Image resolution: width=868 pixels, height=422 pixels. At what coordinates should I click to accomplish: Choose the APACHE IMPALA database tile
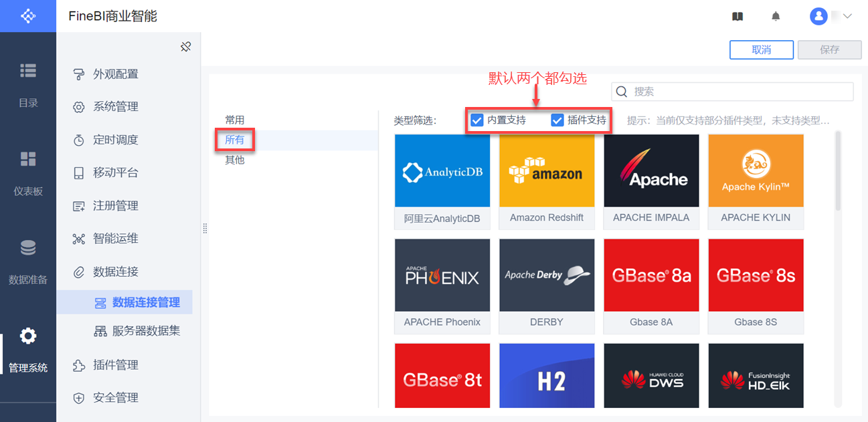[651, 182]
